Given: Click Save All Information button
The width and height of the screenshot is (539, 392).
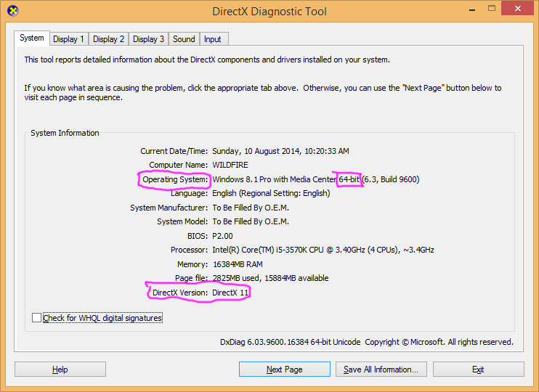Looking at the screenshot, I should (381, 369).
